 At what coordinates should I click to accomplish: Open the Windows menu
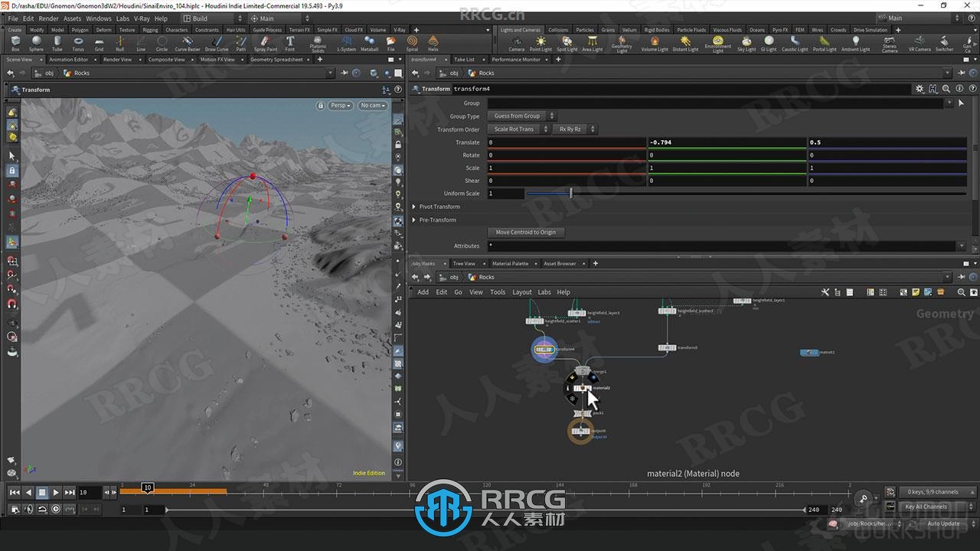98,18
